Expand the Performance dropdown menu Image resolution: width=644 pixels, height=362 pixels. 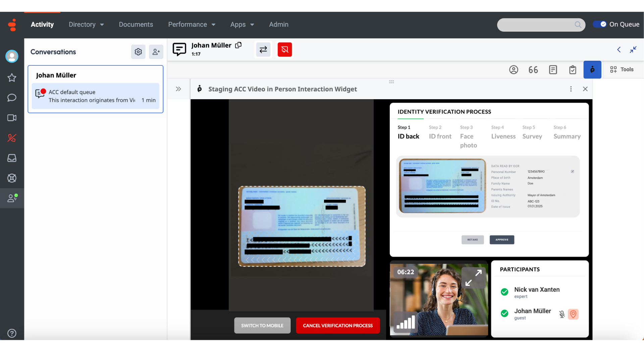click(x=192, y=24)
